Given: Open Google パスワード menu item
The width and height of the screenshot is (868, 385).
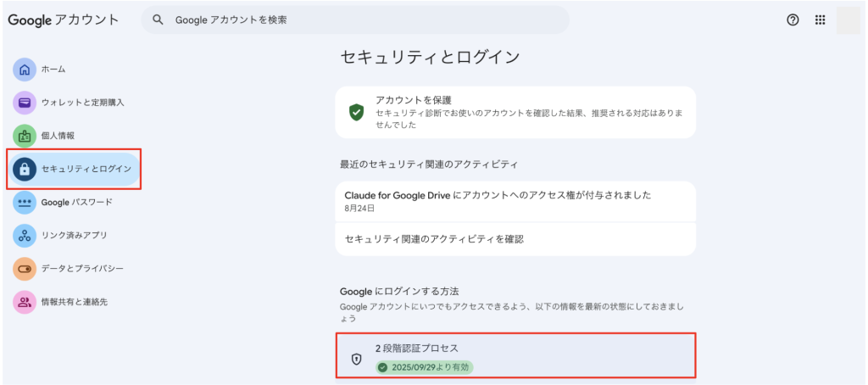Looking at the screenshot, I should pyautogui.click(x=76, y=202).
